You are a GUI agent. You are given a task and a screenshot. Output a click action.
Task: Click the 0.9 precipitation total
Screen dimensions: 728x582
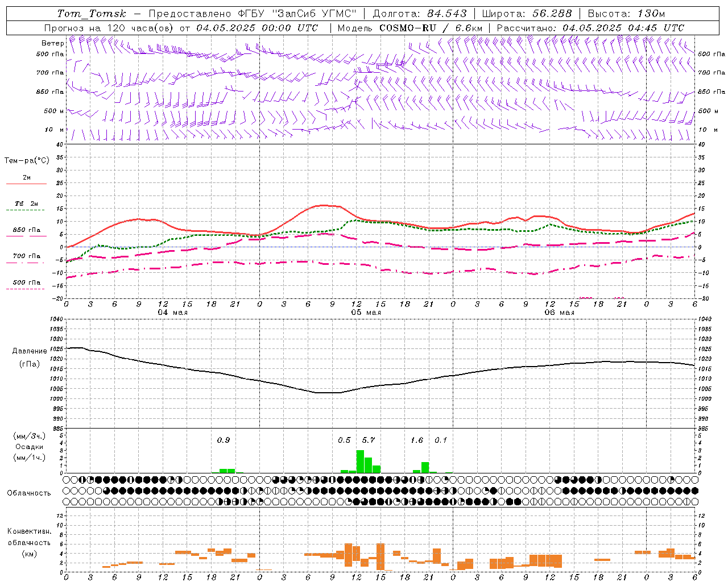[x=224, y=440]
